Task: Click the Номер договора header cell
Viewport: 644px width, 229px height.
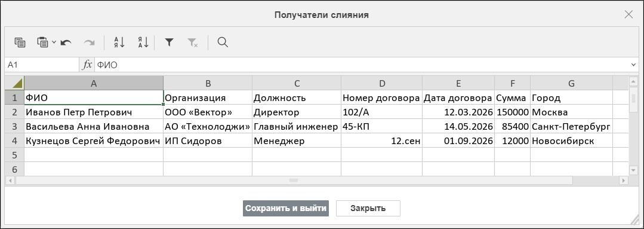Action: (381, 98)
